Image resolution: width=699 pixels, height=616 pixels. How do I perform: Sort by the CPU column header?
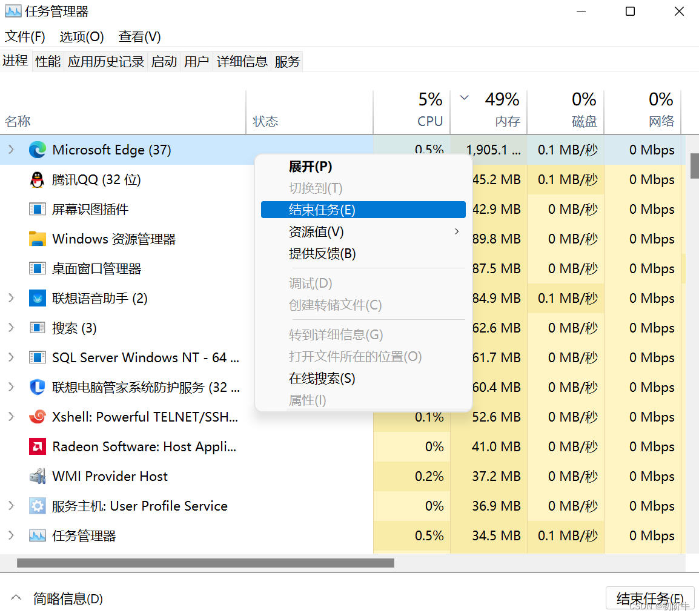(x=411, y=112)
